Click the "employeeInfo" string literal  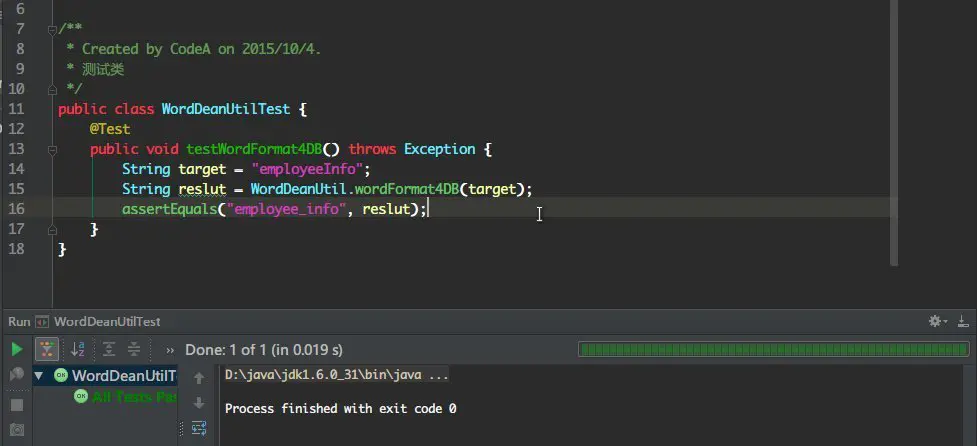click(307, 169)
